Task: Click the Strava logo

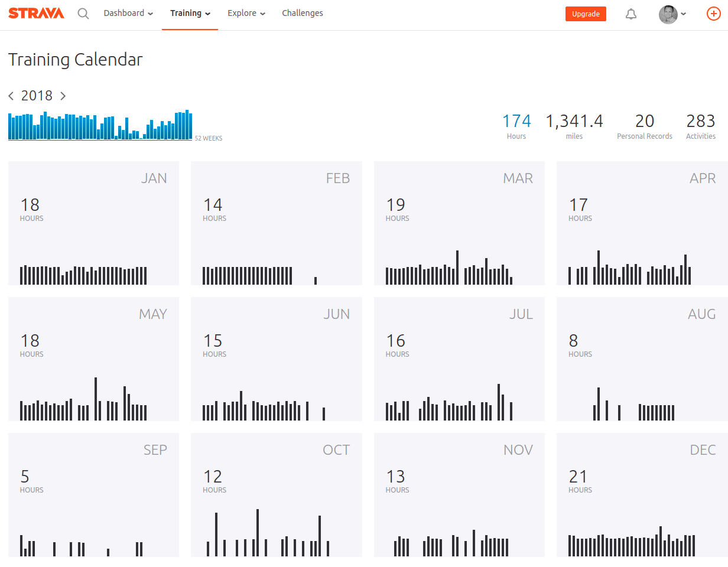Action: (36, 13)
